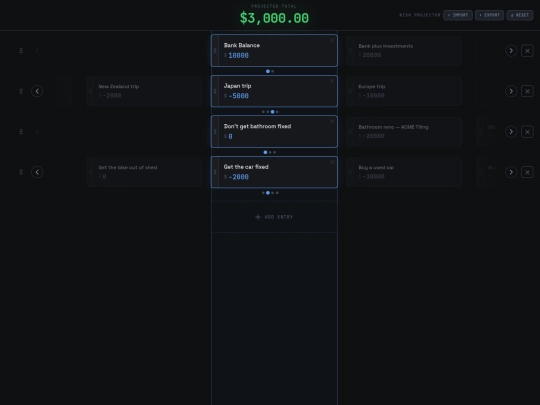
Task: Delete the car fixed row
Action: point(527,172)
